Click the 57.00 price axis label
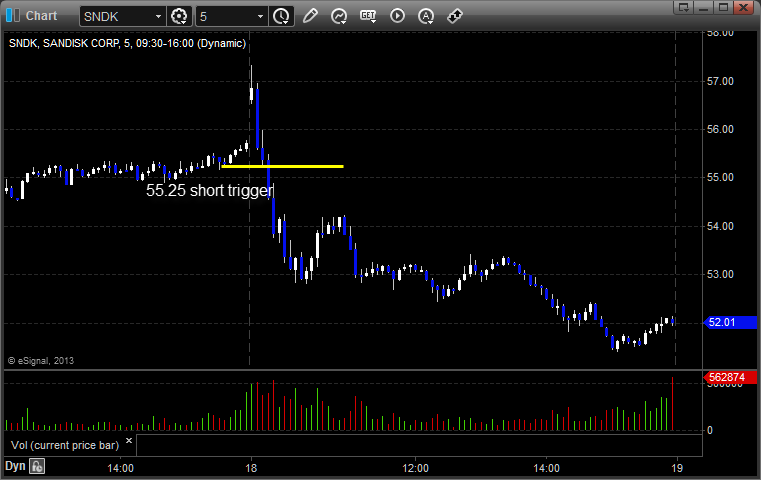Screen dimensions: 761x480 click(720, 81)
